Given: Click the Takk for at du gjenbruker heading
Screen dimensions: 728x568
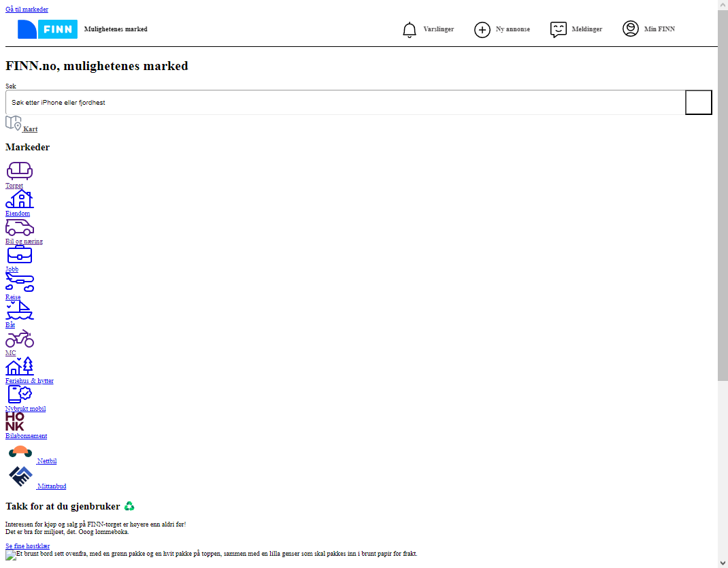Looking at the screenshot, I should [x=69, y=506].
